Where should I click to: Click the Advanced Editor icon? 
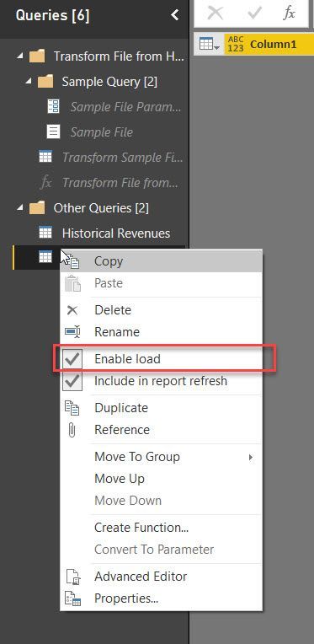tap(72, 577)
